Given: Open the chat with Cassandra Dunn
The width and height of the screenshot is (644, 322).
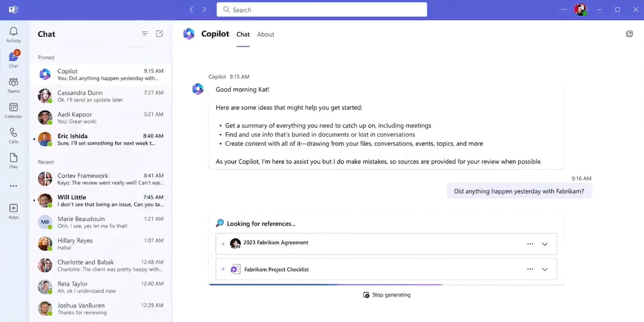Looking at the screenshot, I should [x=100, y=96].
